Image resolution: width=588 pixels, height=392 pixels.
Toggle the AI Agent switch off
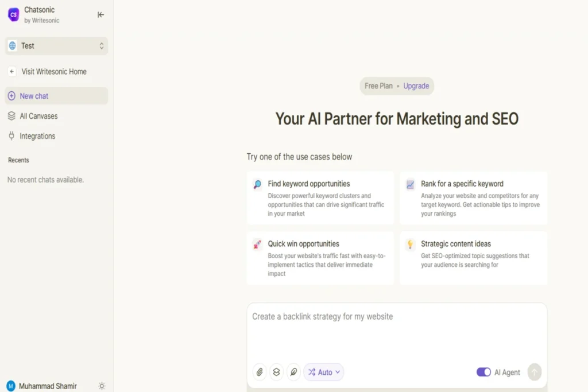483,372
